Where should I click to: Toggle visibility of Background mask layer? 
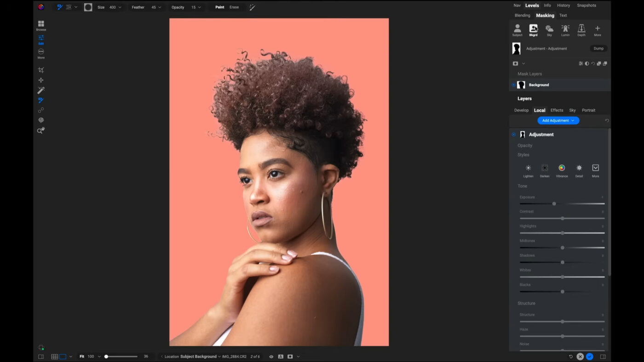(513, 85)
